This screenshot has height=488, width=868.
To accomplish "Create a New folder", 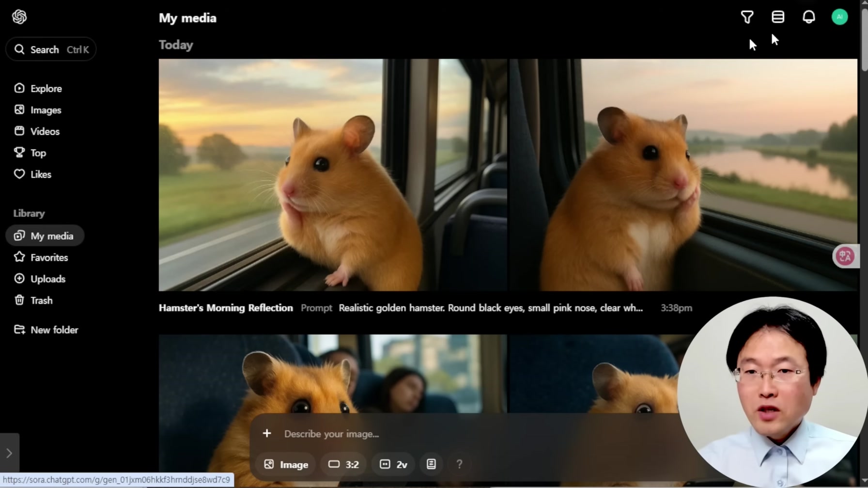I will [x=46, y=330].
